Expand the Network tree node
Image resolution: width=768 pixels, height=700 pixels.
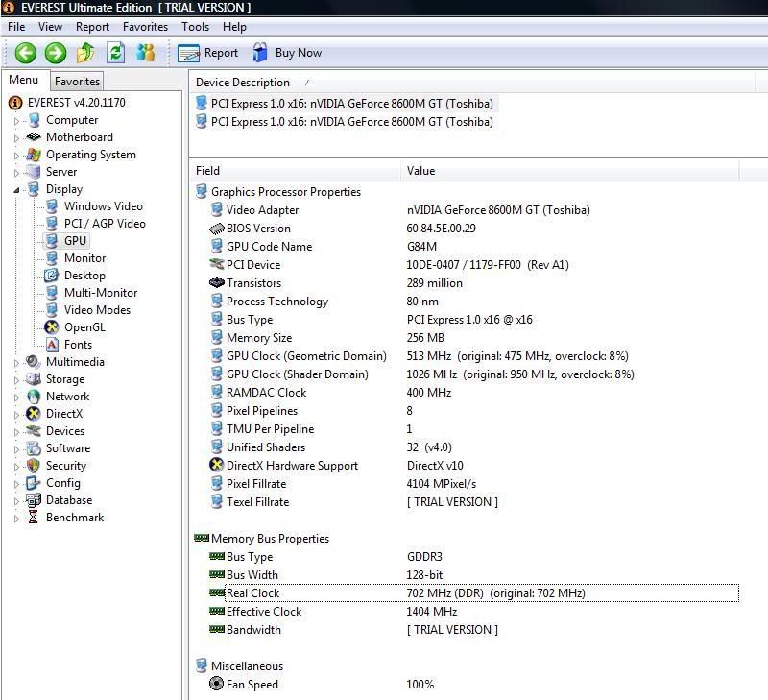pos(16,398)
